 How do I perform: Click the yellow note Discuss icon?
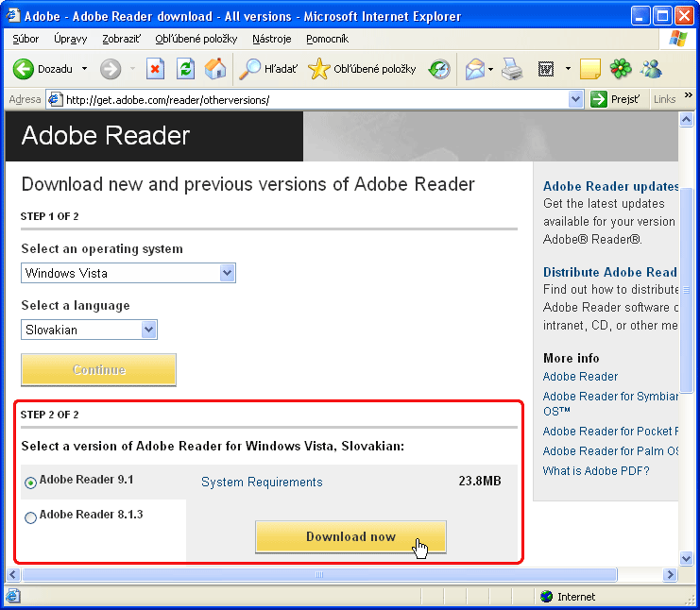[x=589, y=69]
